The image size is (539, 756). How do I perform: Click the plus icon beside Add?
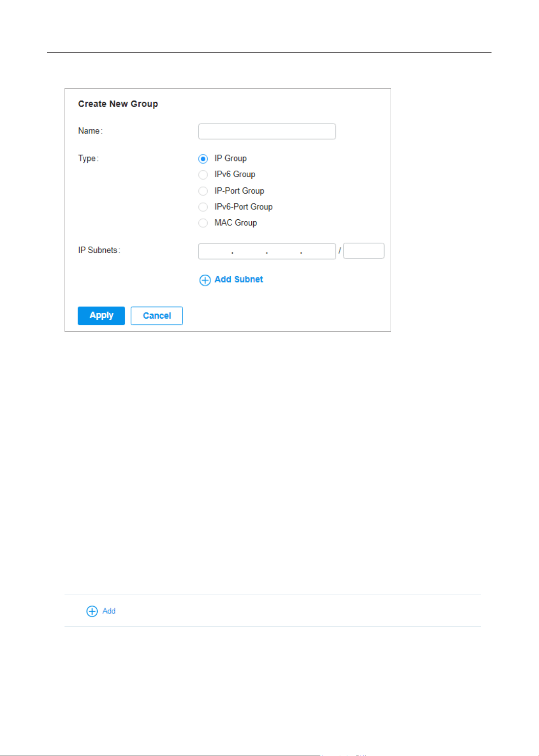point(92,612)
